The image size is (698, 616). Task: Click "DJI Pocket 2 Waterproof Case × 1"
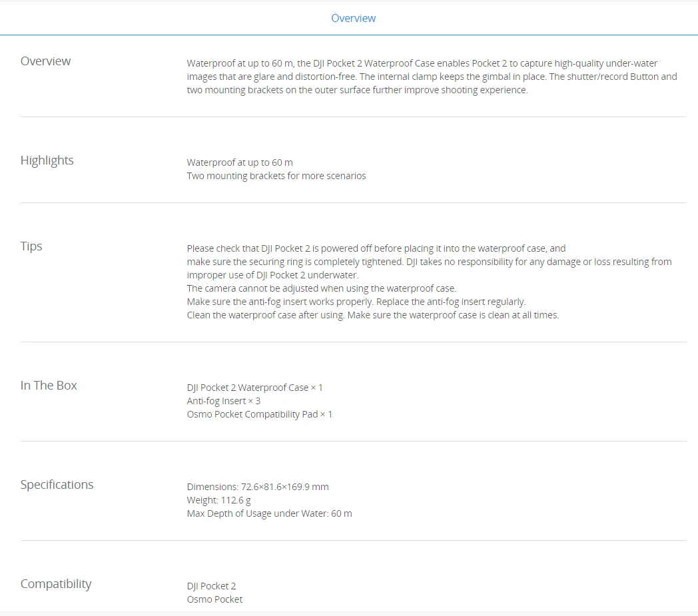[254, 388]
